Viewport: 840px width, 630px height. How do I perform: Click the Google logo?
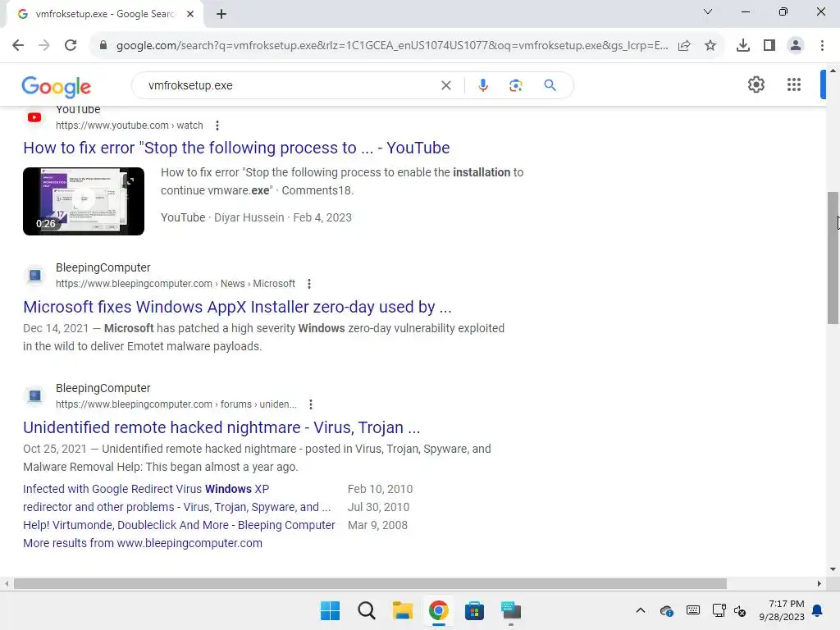[57, 86]
